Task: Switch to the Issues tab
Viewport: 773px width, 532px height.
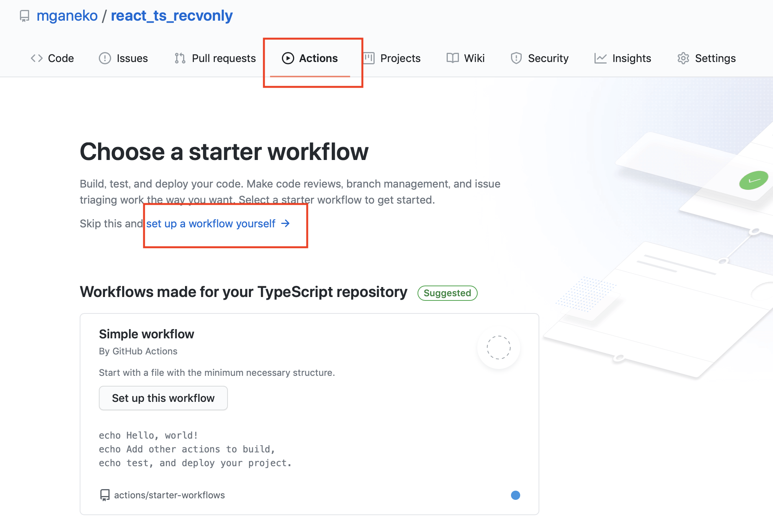Action: coord(123,58)
